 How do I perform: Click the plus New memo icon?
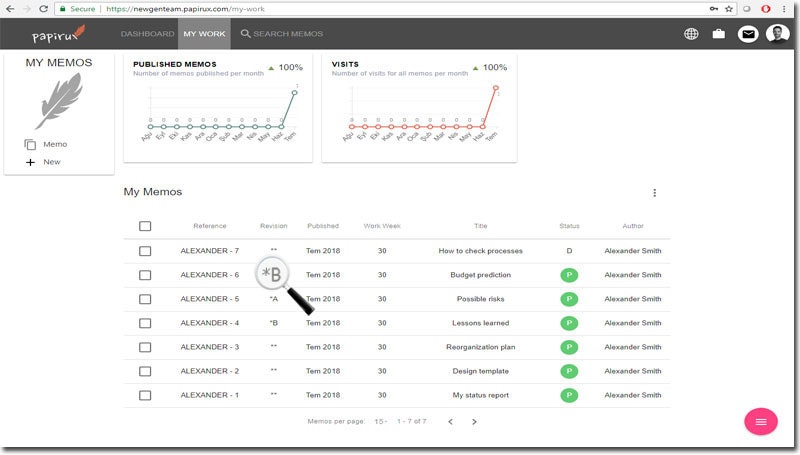[30, 162]
